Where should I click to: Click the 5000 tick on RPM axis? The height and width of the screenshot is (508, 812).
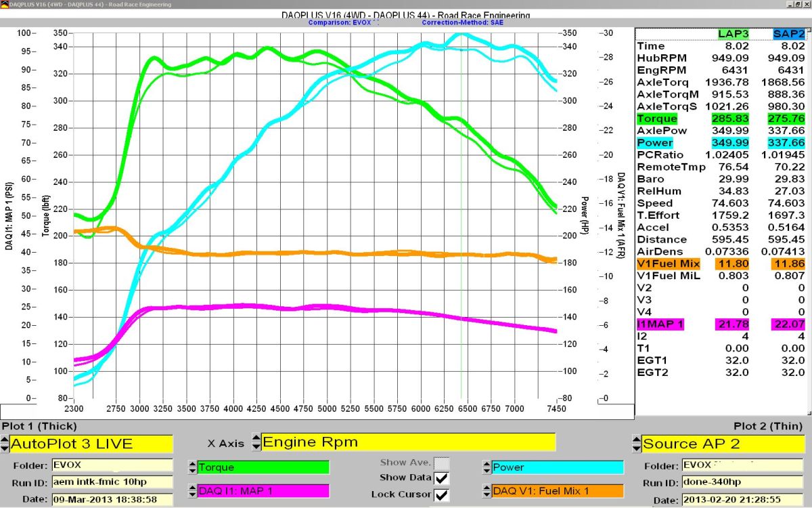[x=327, y=409]
